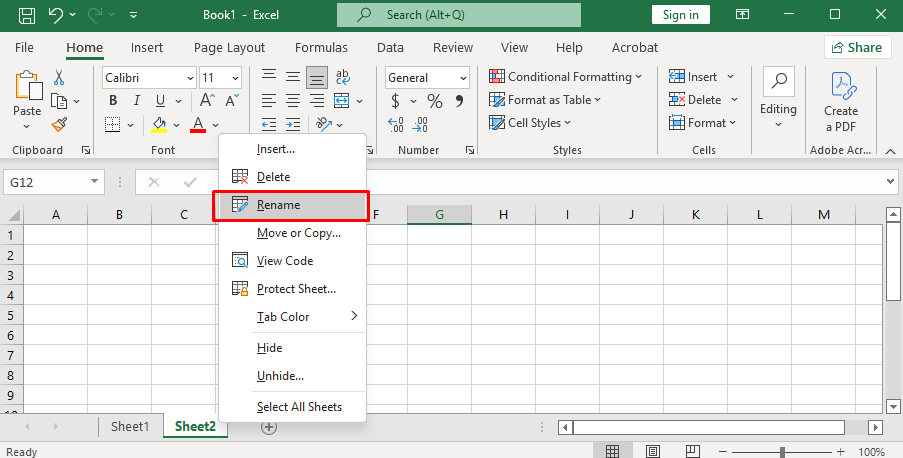The width and height of the screenshot is (903, 458).
Task: Open the font name dropdown showing Calibri
Action: (148, 77)
